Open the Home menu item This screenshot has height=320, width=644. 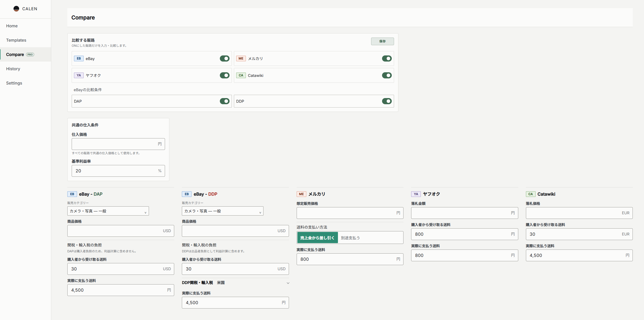(x=26, y=26)
